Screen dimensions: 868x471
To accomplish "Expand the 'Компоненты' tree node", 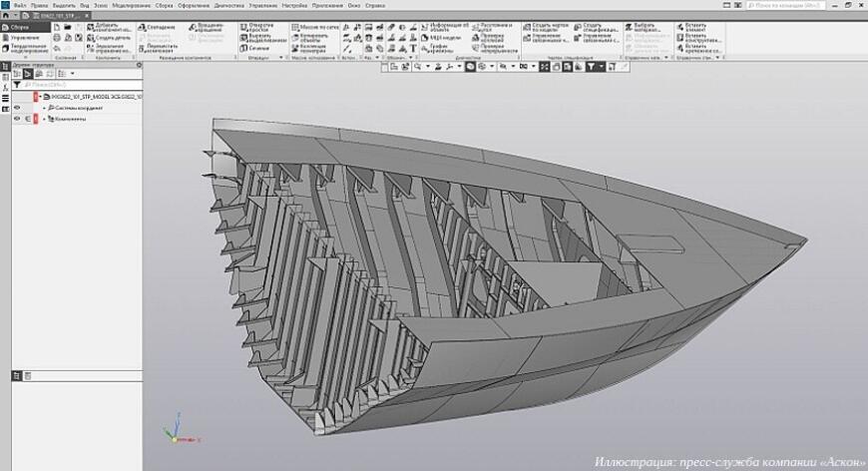I will [44, 119].
